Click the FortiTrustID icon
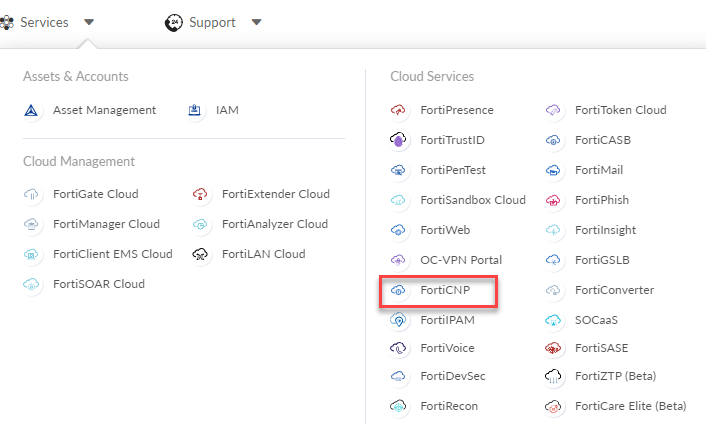Image resolution: width=706 pixels, height=433 pixels. click(398, 140)
